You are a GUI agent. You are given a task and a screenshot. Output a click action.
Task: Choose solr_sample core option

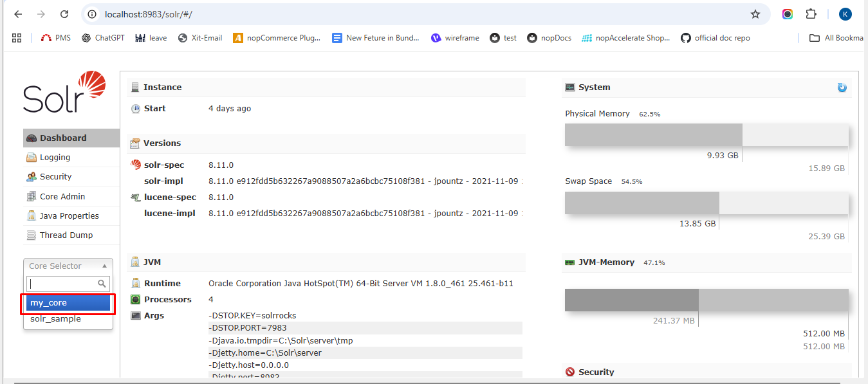56,319
